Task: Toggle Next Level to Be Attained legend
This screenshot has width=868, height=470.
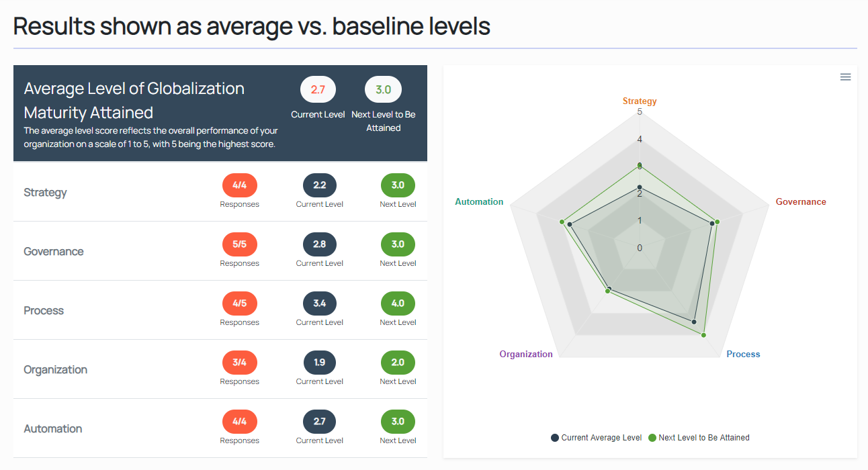Action: tap(699, 438)
